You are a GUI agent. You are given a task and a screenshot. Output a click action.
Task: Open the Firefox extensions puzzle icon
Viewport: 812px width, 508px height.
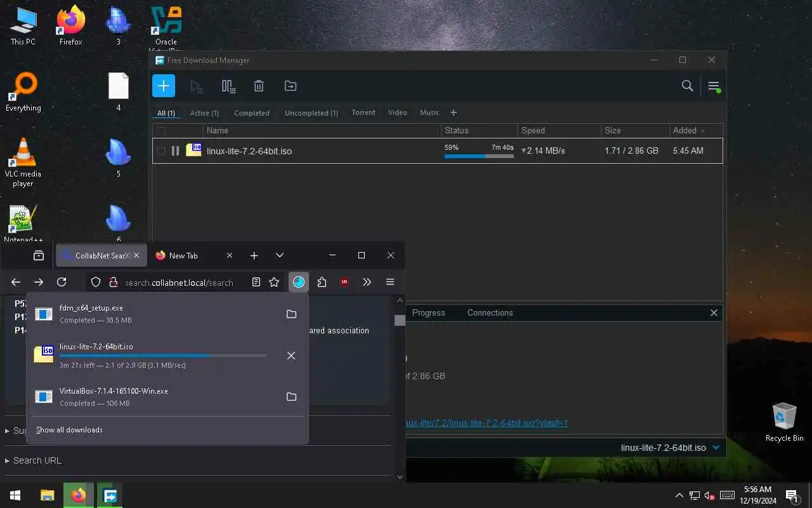point(322,282)
